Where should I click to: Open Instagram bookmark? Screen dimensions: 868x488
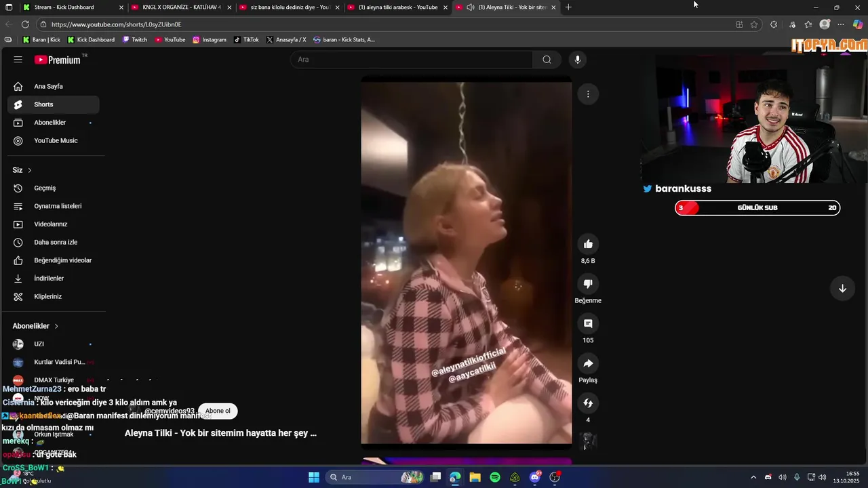tap(210, 40)
